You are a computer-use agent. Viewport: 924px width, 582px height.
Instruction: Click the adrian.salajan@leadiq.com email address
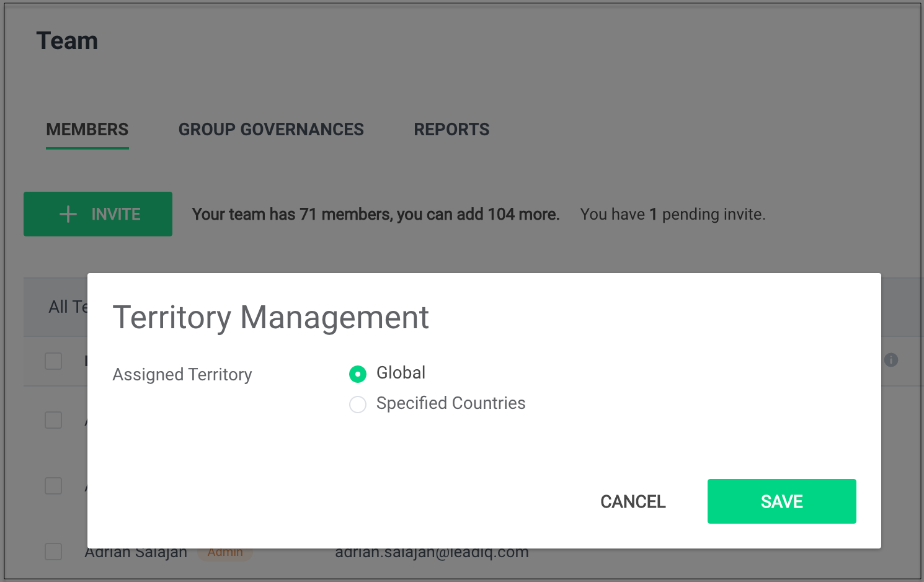432,553
